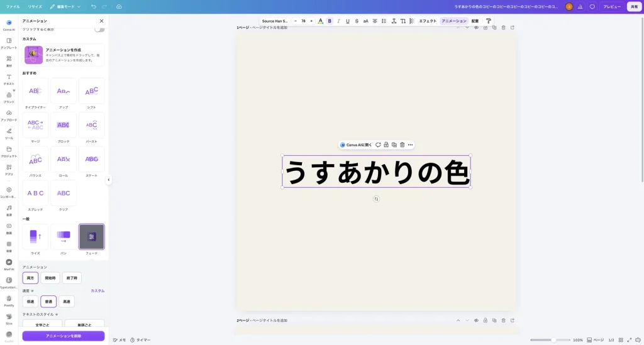Move page 1 down with chevron
The image size is (644, 345).
click(467, 28)
